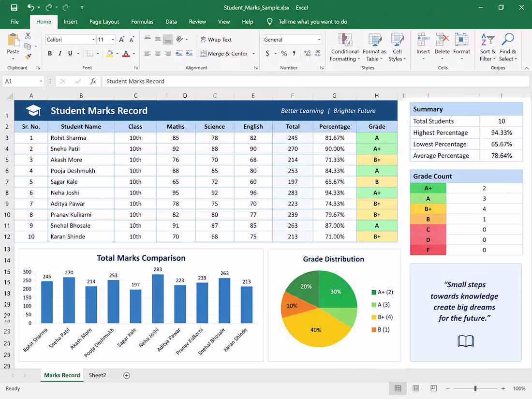Click the Cut scissors icon

[28, 36]
